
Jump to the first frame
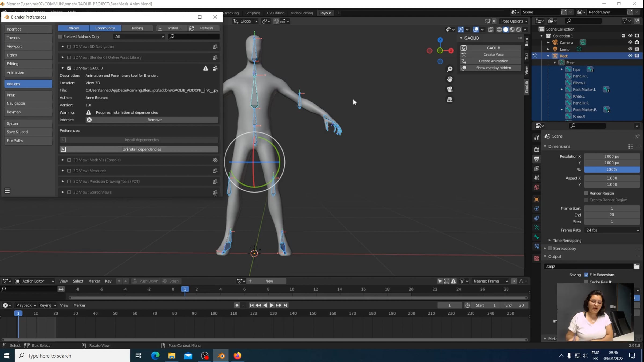tap(252, 305)
